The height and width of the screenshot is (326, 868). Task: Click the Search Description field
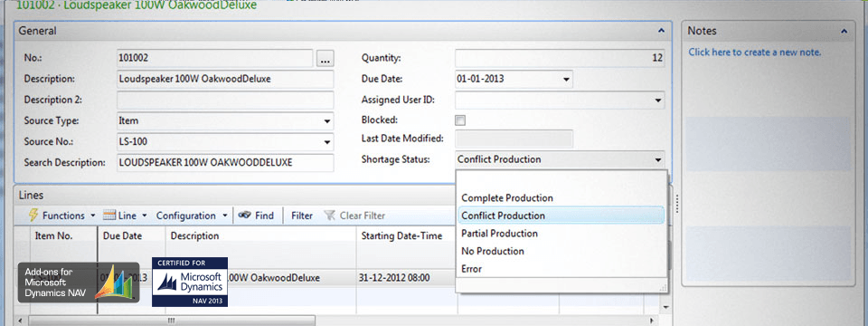[225, 162]
